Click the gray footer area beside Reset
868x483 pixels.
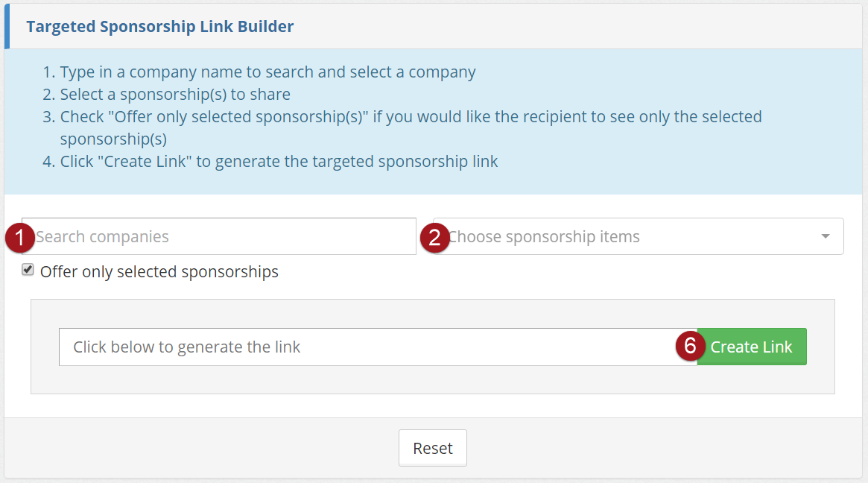click(x=633, y=448)
